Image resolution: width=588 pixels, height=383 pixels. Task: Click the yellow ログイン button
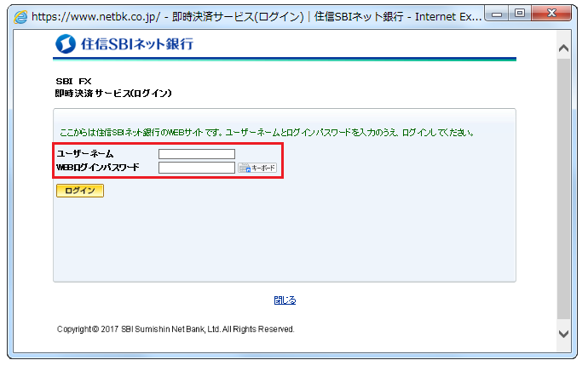80,191
